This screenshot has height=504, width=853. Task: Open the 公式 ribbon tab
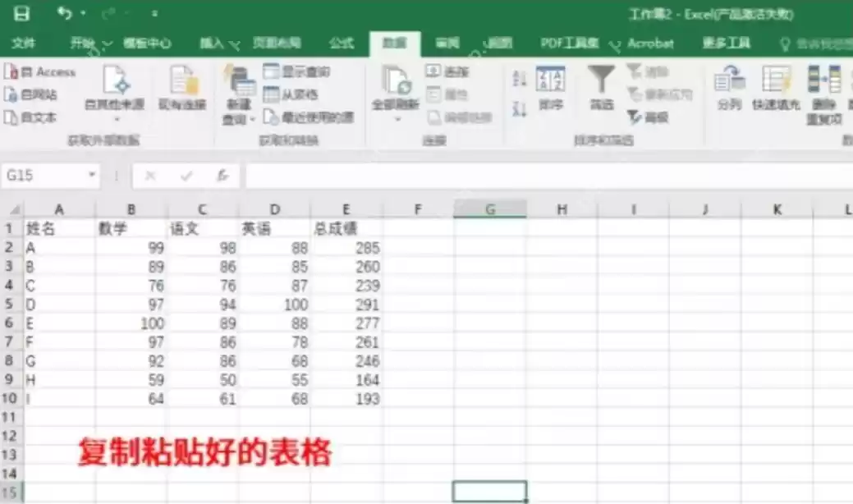click(342, 44)
